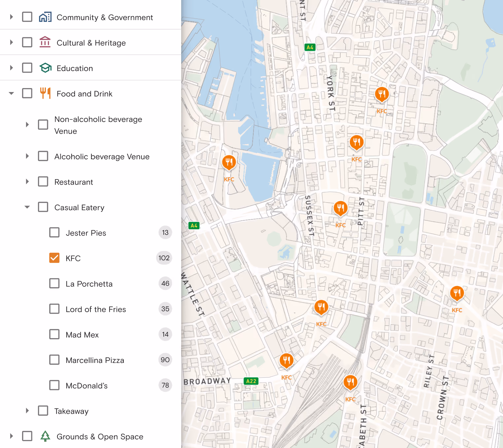Image resolution: width=503 pixels, height=448 pixels.
Task: Click the Takeaway label
Action: tap(71, 411)
